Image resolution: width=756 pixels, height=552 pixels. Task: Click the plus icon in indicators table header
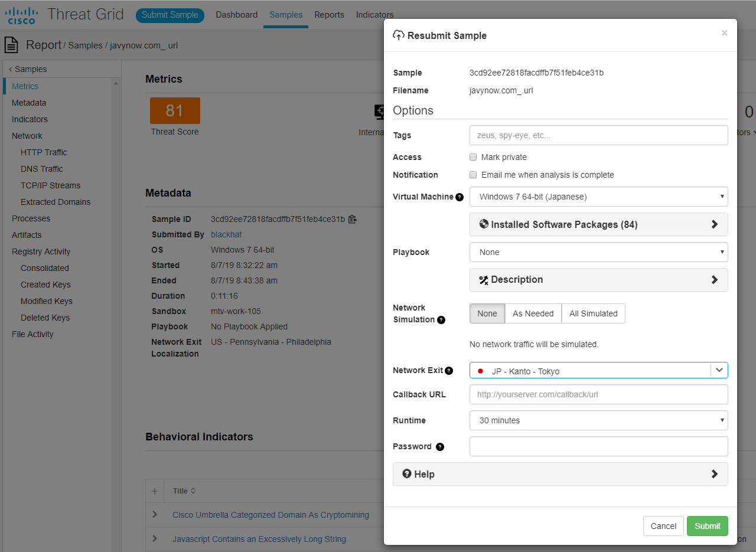155,491
